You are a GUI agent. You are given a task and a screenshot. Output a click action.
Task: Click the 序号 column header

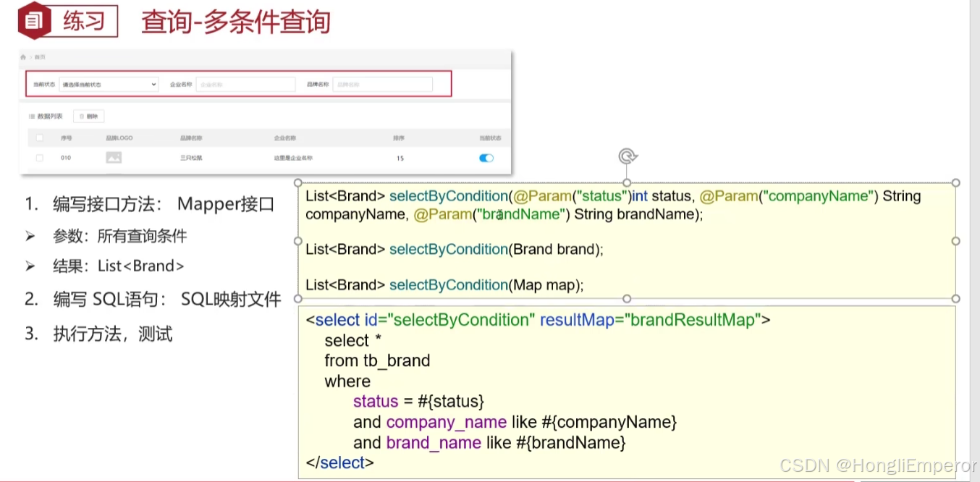[x=66, y=138]
